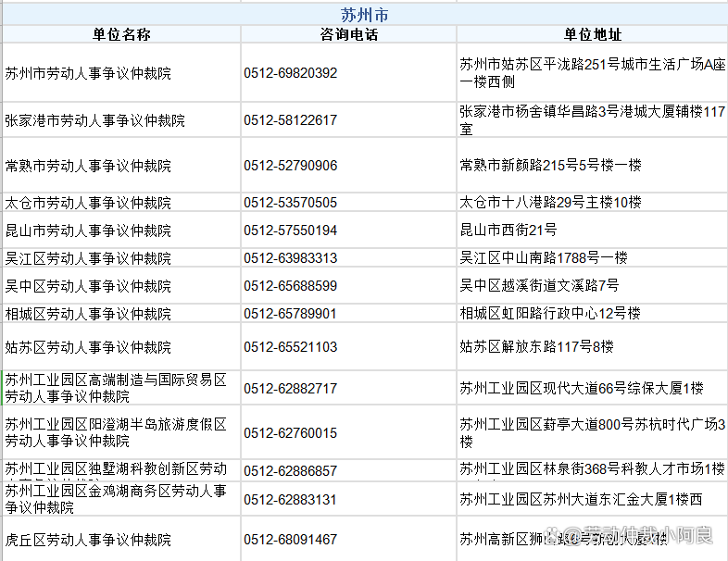Select phone number 0512-62882717
This screenshot has width=728, height=561.
tap(291, 389)
